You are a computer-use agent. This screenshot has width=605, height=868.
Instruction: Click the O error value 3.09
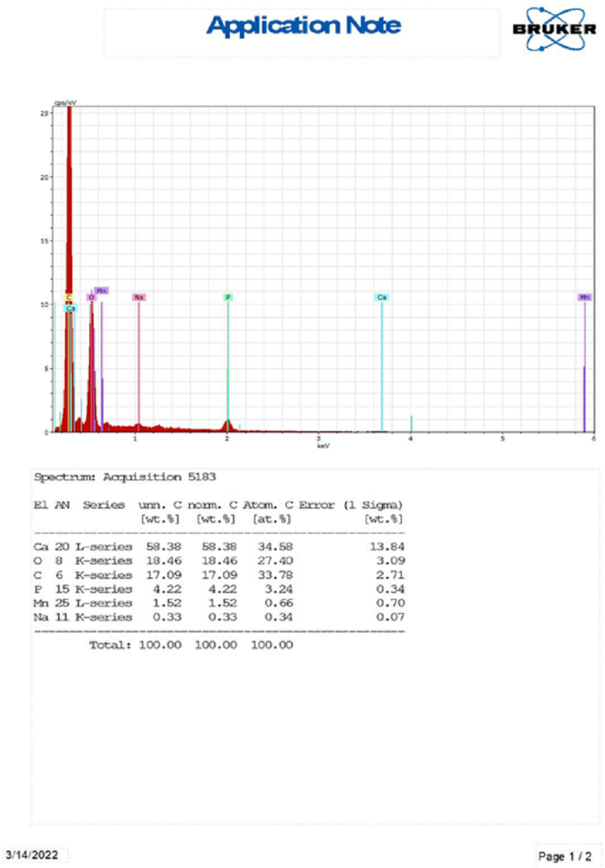391,561
